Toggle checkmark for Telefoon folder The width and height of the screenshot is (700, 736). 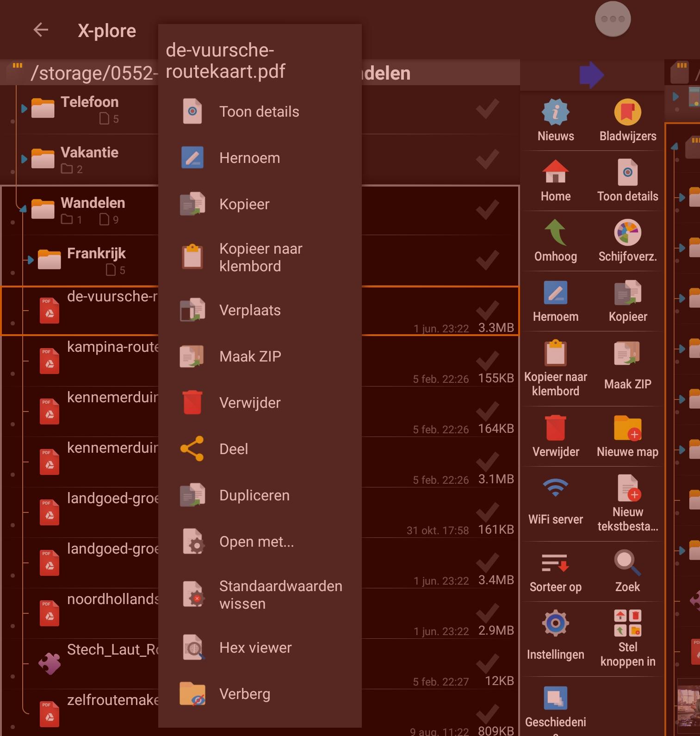point(488,109)
